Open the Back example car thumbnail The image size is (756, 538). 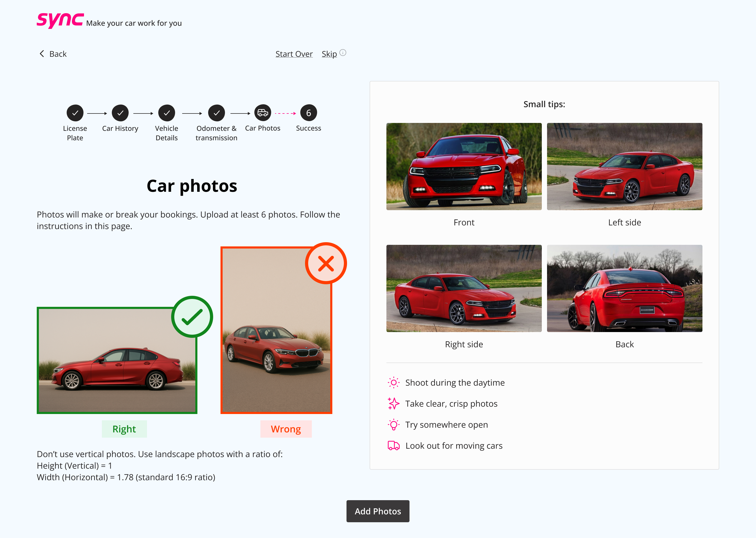(x=624, y=288)
